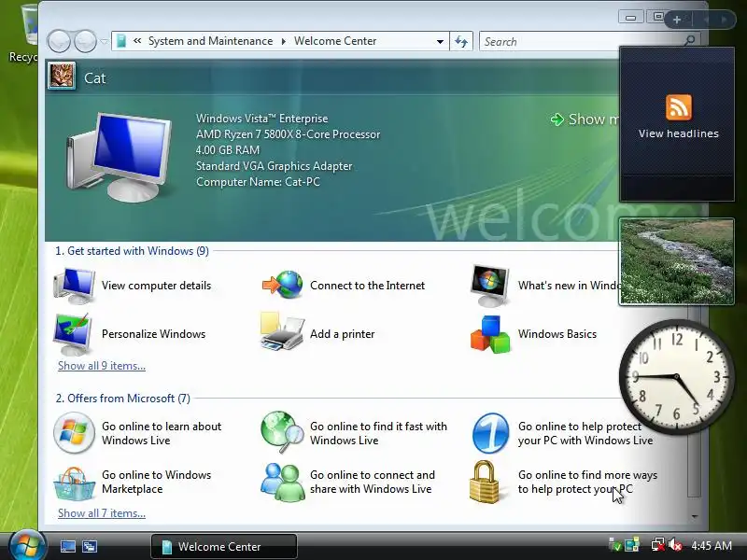Viewport: 747px width, 560px height.
Task: Click taskbar clock showing 4:45 AM
Action: pyautogui.click(x=712, y=545)
